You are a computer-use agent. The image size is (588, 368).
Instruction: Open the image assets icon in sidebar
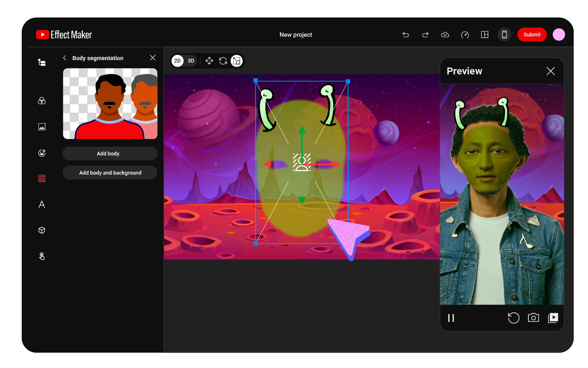[42, 127]
